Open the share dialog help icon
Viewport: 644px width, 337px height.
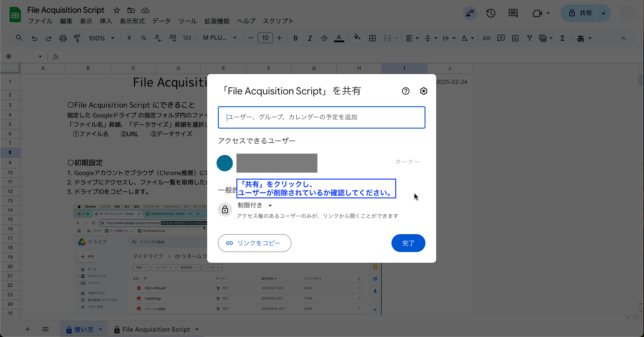[x=406, y=91]
